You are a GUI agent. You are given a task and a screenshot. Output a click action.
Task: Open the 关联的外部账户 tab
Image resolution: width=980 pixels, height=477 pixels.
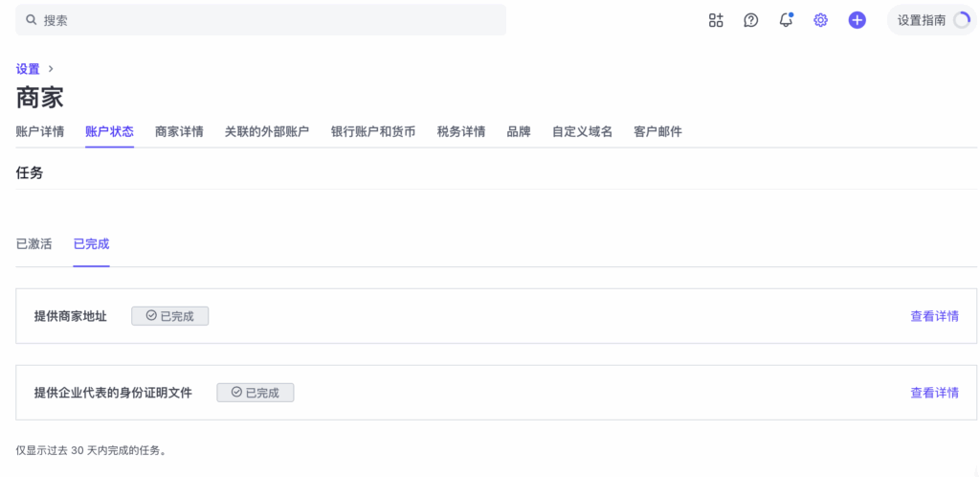coord(267,132)
